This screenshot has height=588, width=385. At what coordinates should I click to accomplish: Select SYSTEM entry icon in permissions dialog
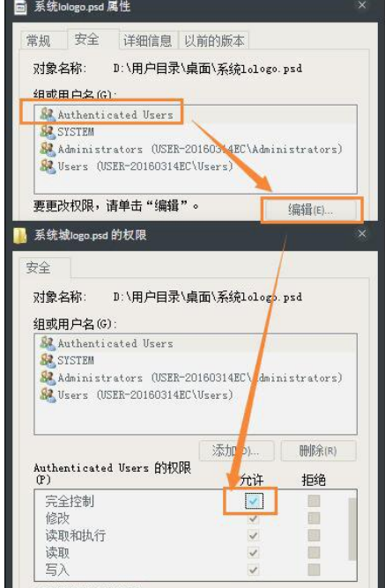point(48,360)
